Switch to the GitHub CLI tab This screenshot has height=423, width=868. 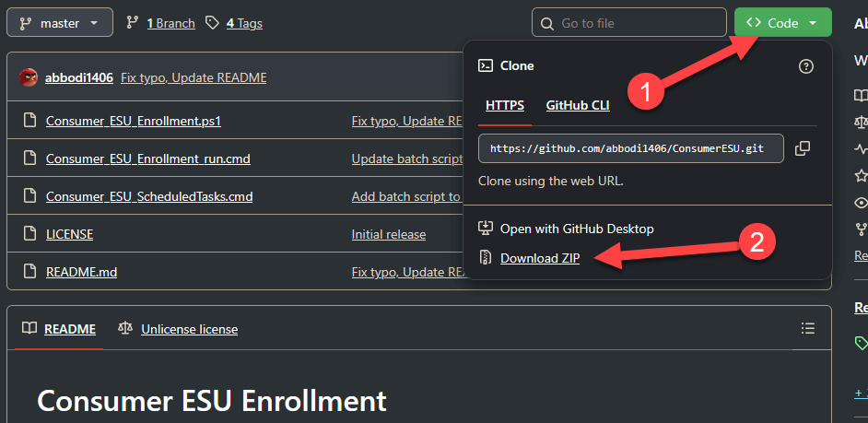[x=578, y=105]
